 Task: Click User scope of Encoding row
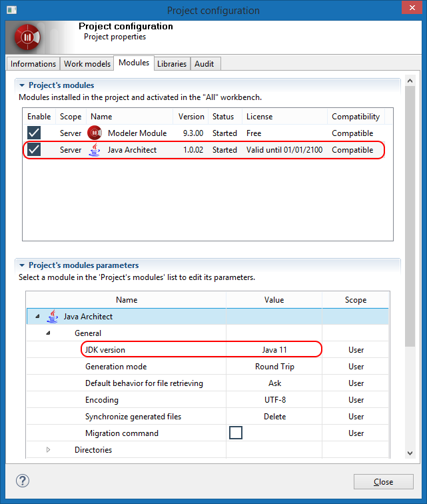[356, 400]
